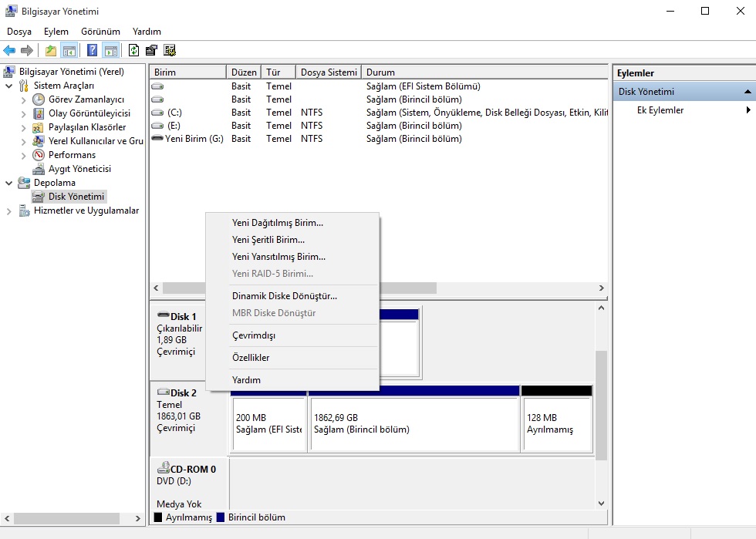Select Çevrimdışı in context menu
756x539 pixels.
[x=292, y=335]
